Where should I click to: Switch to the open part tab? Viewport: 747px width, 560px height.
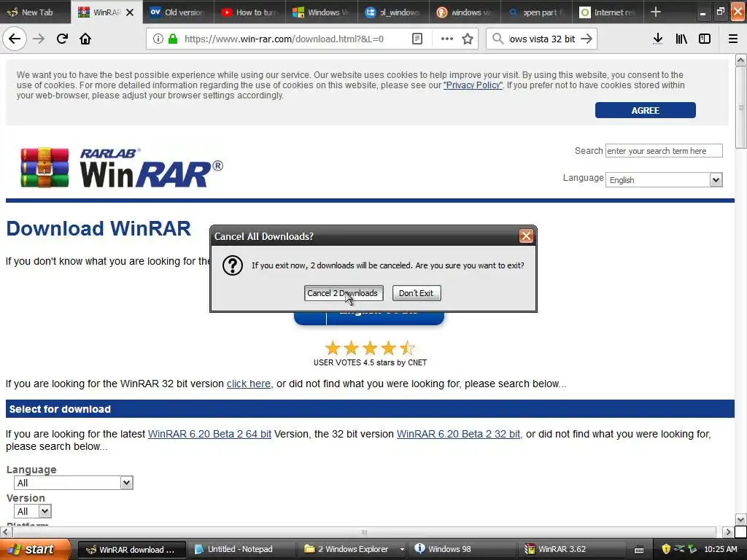tap(536, 12)
